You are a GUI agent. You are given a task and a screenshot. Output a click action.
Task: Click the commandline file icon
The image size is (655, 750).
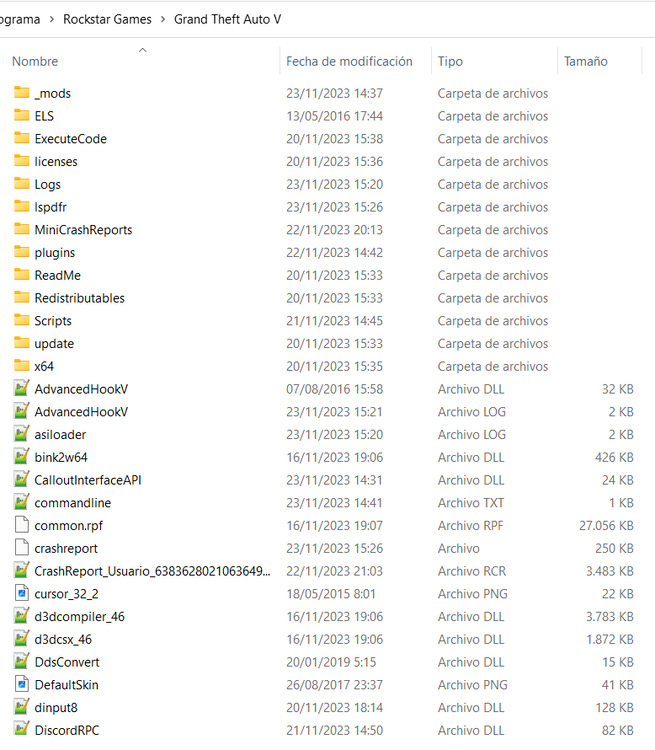(22, 502)
